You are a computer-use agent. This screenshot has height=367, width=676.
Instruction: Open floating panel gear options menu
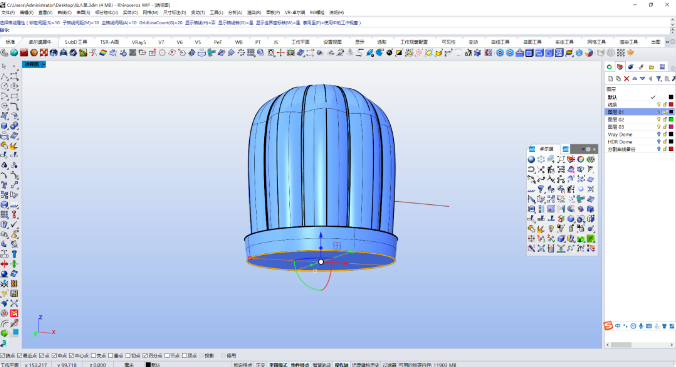point(588,149)
